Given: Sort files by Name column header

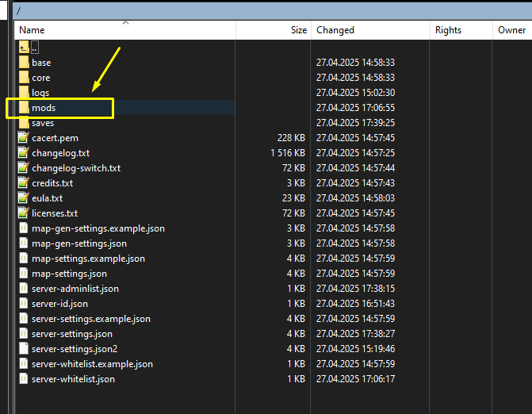Looking at the screenshot, I should (32, 30).
